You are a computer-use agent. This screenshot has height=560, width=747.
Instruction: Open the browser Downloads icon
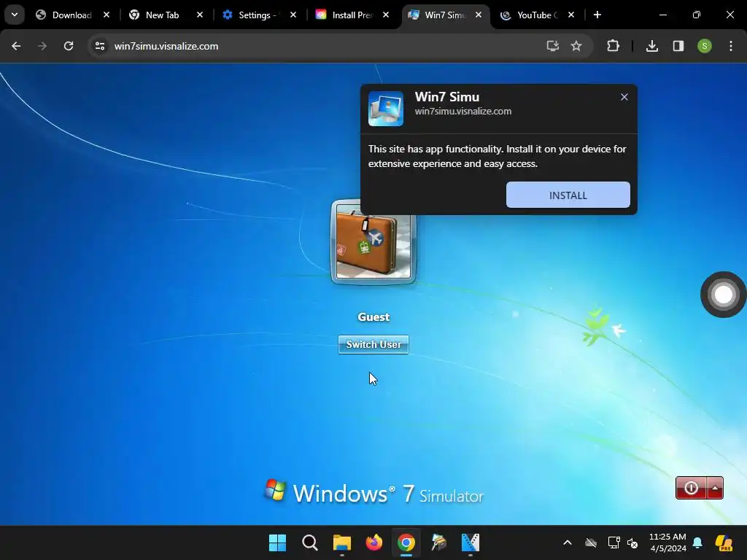click(x=651, y=46)
